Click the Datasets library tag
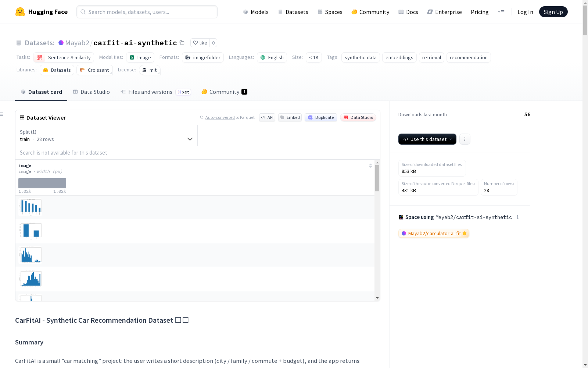The height and width of the screenshot is (368, 588). point(57,70)
